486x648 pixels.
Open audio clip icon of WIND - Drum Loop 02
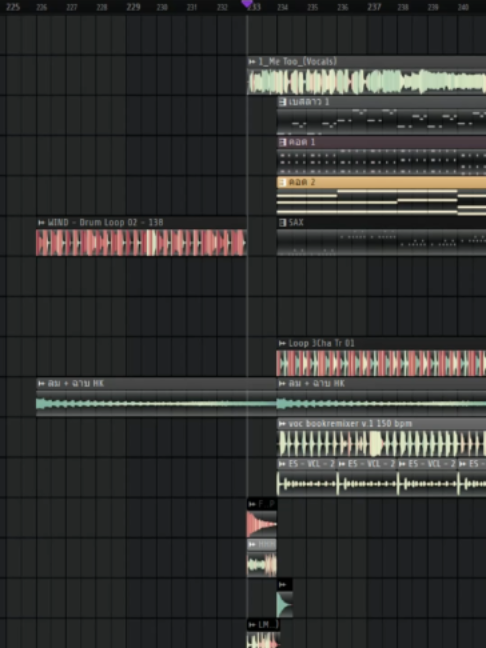point(41,223)
